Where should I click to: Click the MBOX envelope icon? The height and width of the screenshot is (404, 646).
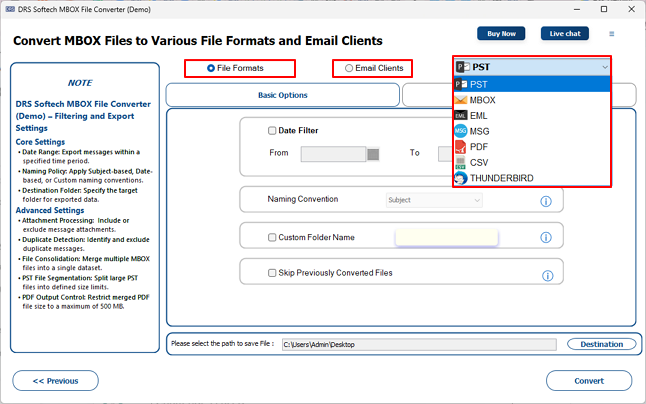[461, 100]
